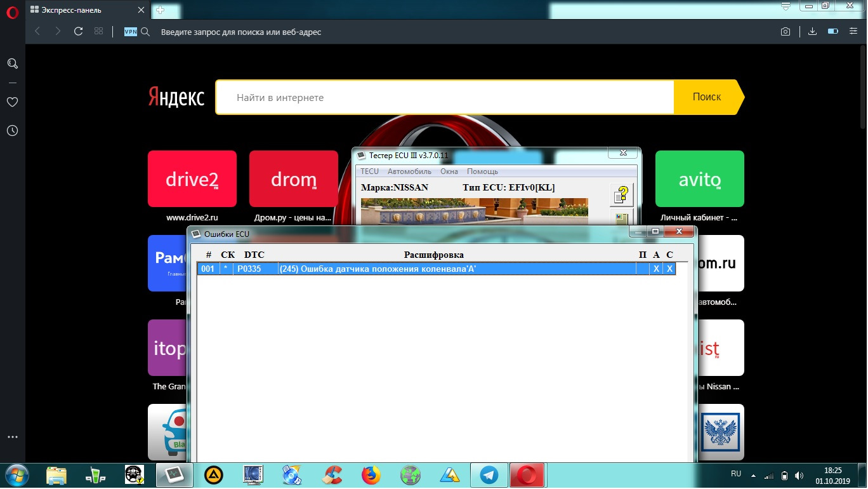This screenshot has width=868, height=489.
Task: Click the yellow Поиск button
Action: click(707, 97)
